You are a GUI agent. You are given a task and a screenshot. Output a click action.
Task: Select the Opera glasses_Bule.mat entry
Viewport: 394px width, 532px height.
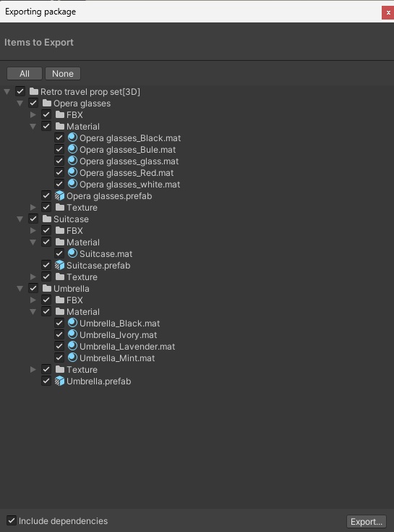point(128,150)
